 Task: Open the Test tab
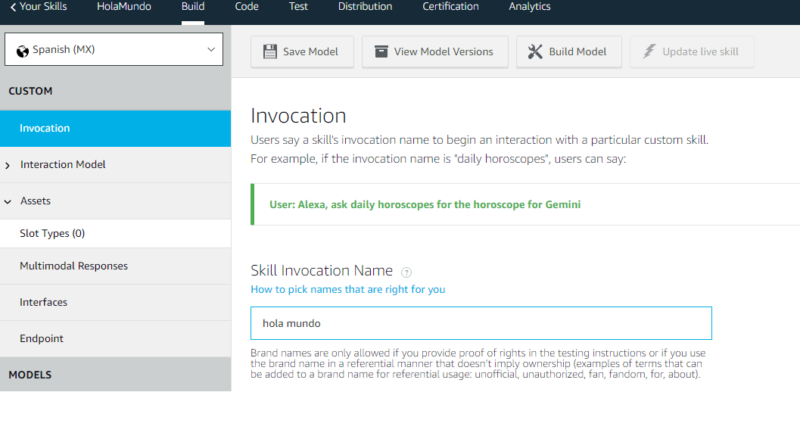298,7
